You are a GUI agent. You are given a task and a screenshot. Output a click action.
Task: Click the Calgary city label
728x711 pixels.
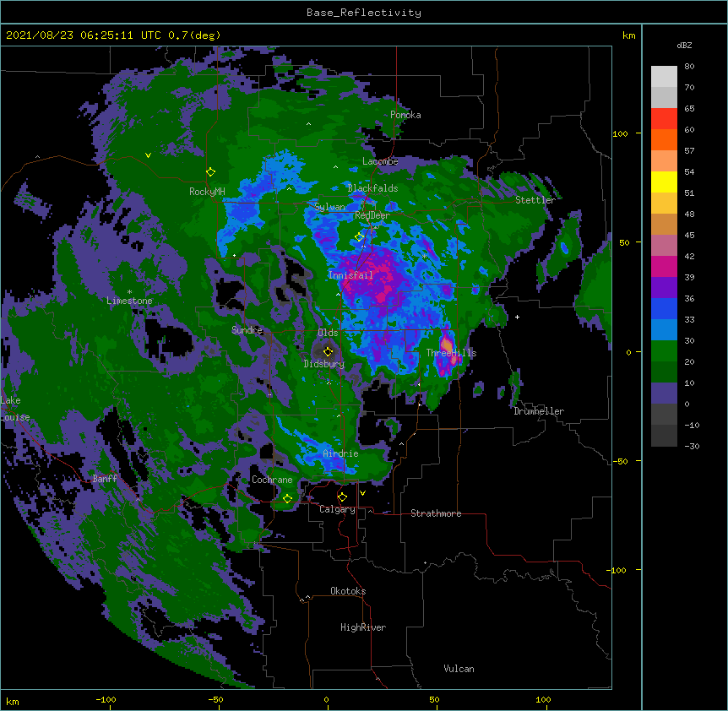click(338, 509)
